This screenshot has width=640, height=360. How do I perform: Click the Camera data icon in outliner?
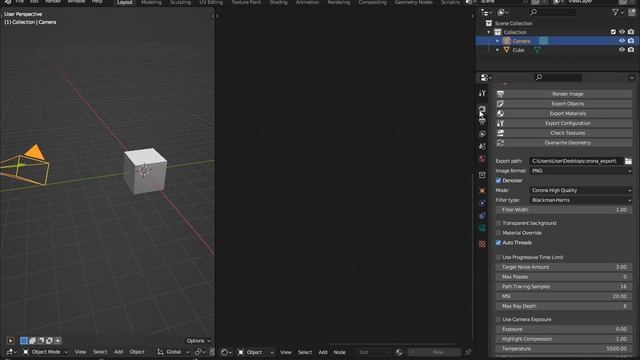point(544,41)
